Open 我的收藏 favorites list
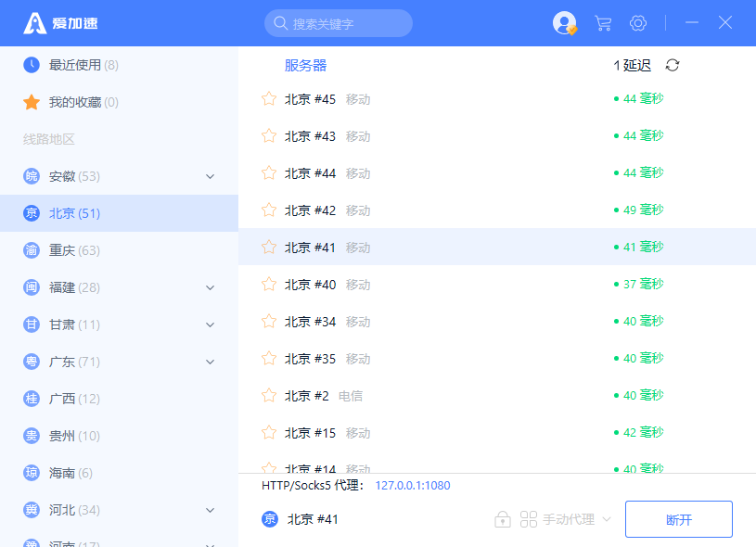Image resolution: width=756 pixels, height=547 pixels. point(83,102)
